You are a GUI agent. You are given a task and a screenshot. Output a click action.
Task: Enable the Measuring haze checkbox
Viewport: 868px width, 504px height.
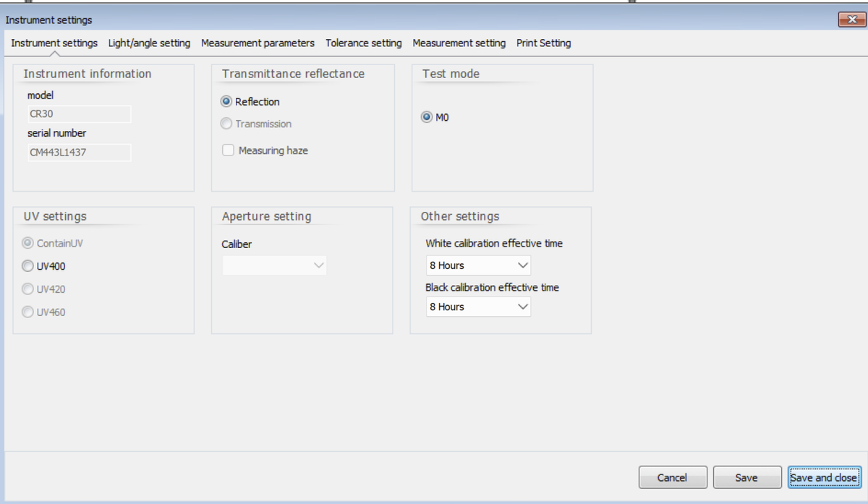pos(228,150)
